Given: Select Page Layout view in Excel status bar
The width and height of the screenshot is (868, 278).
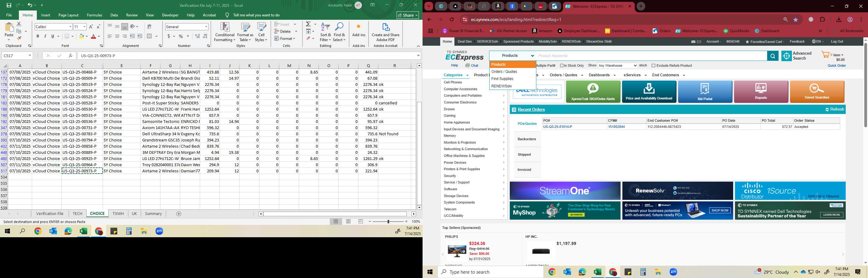Looking at the screenshot, I should [x=348, y=221].
